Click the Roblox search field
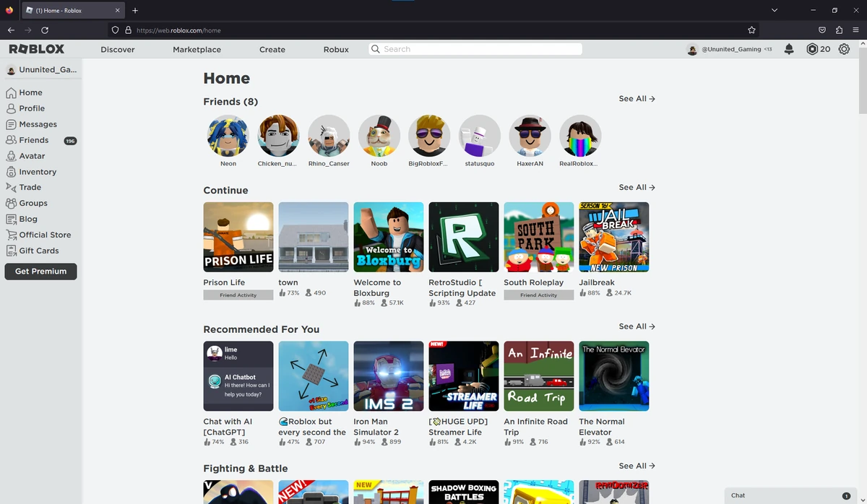This screenshot has height=504, width=867. [474, 49]
